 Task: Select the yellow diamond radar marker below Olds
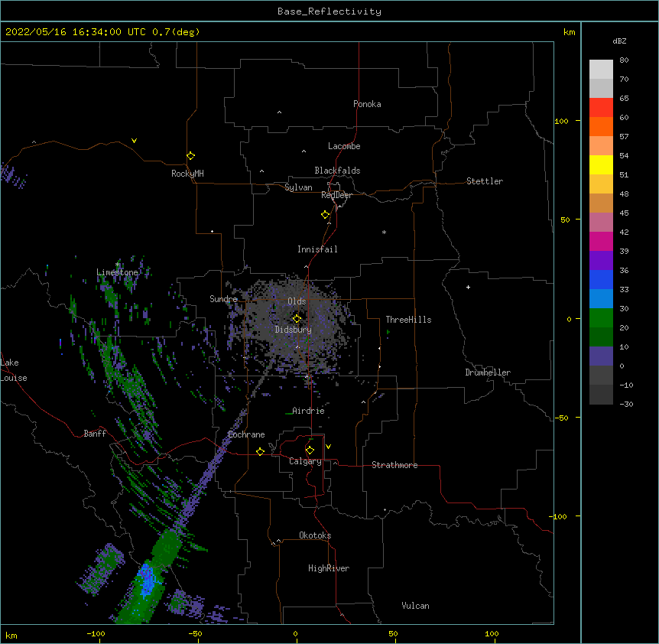[297, 318]
